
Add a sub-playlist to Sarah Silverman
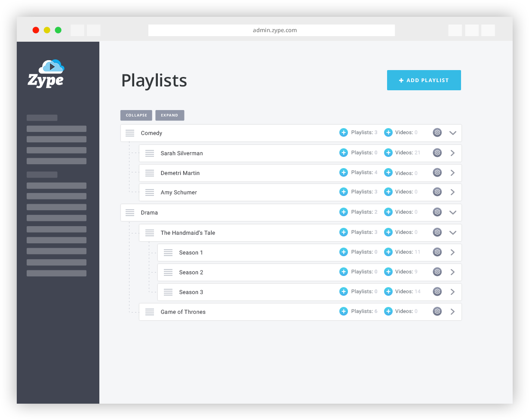pyautogui.click(x=344, y=153)
